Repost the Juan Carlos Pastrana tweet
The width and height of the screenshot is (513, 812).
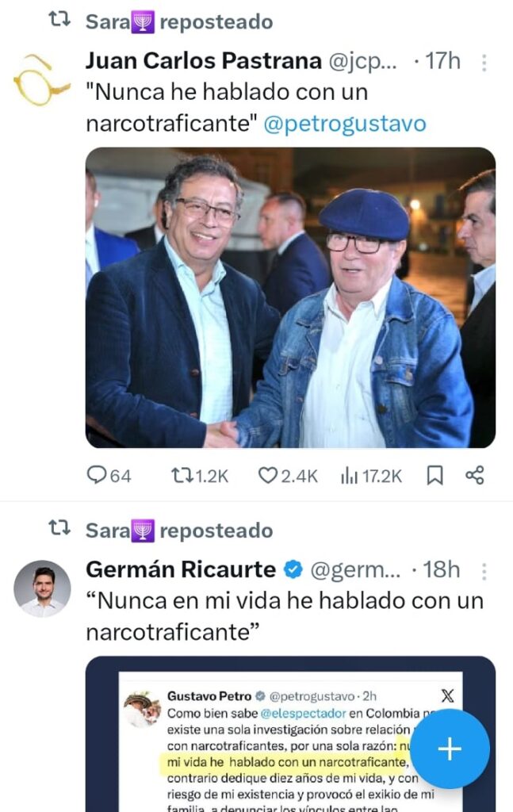199,475
